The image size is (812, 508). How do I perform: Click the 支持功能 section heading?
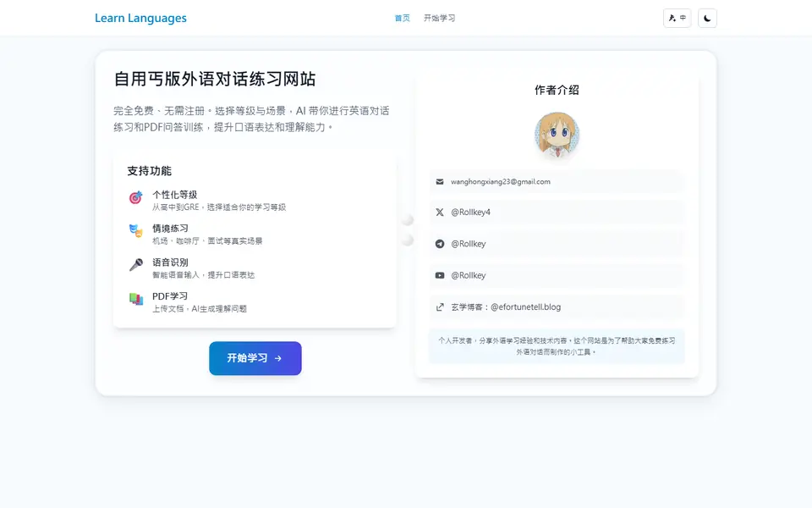(x=149, y=171)
